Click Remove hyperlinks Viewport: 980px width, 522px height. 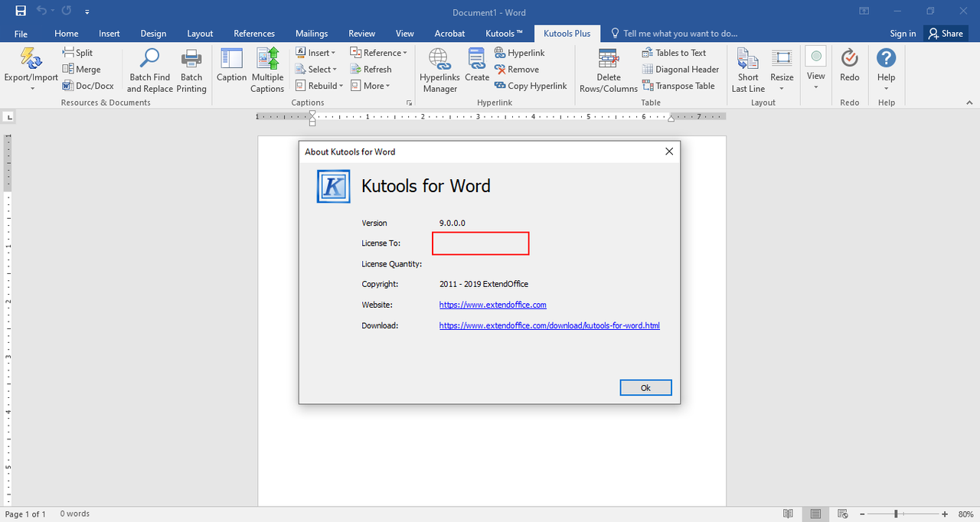point(517,70)
